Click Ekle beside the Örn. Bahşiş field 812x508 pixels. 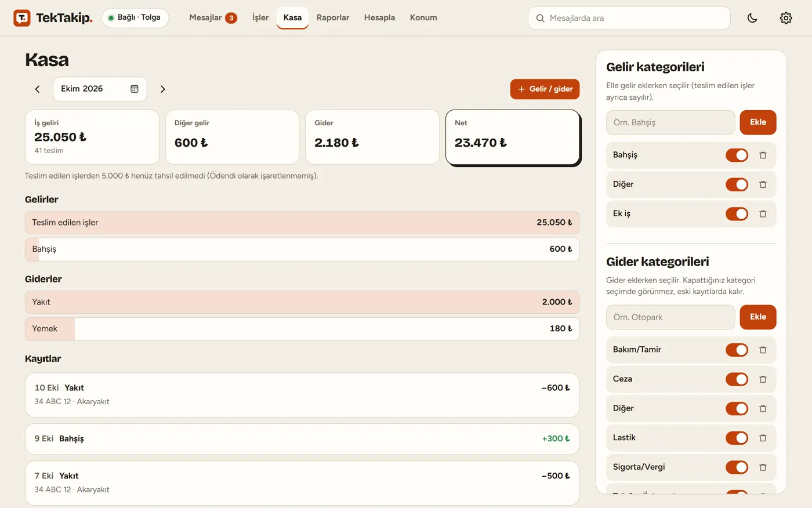[x=758, y=122]
